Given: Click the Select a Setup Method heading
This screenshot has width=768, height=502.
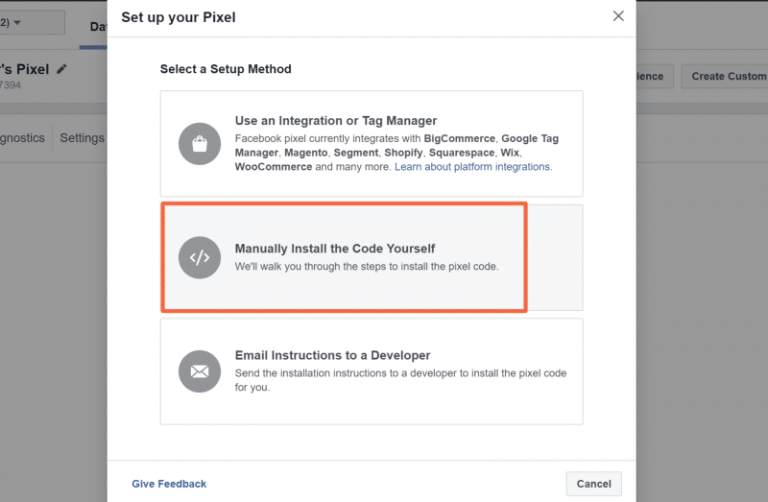Looking at the screenshot, I should pos(225,69).
